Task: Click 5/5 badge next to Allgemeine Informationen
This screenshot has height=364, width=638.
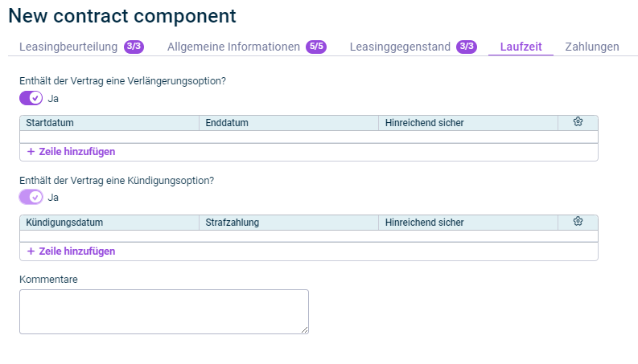Action: tap(316, 47)
